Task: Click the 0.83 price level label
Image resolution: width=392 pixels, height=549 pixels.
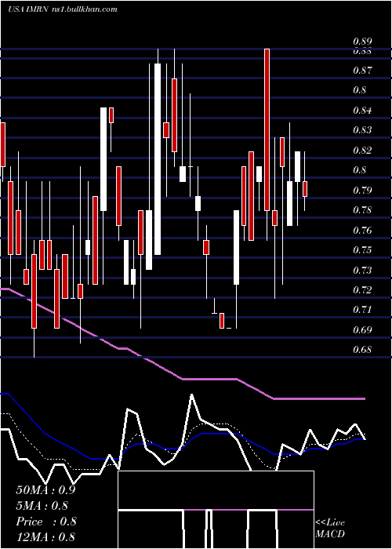Action: [362, 130]
